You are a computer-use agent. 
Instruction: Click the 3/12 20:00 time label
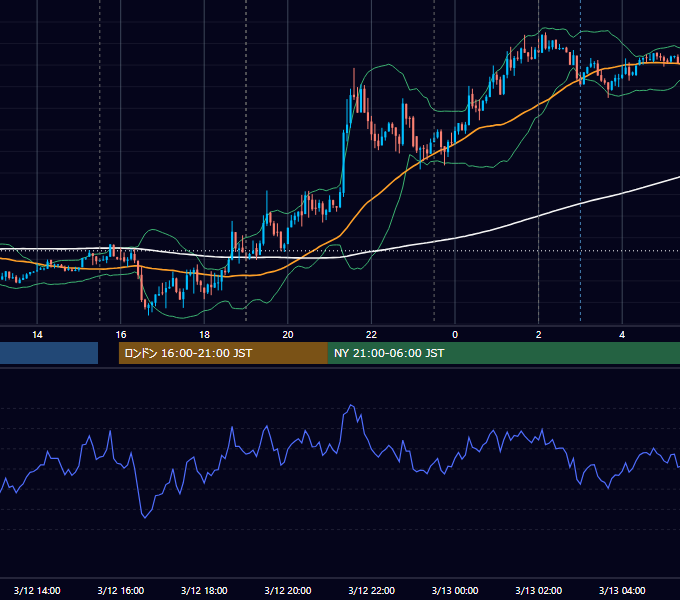[x=288, y=590]
